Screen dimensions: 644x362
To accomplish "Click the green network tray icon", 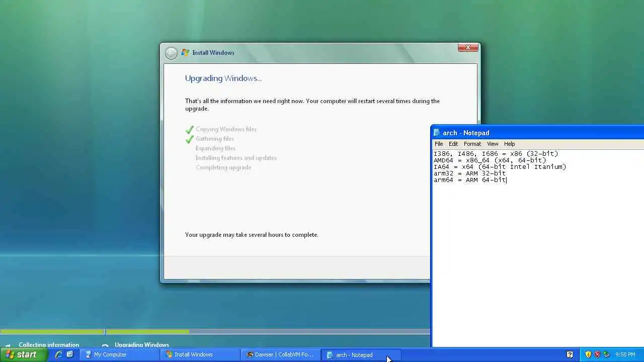I will [x=607, y=354].
